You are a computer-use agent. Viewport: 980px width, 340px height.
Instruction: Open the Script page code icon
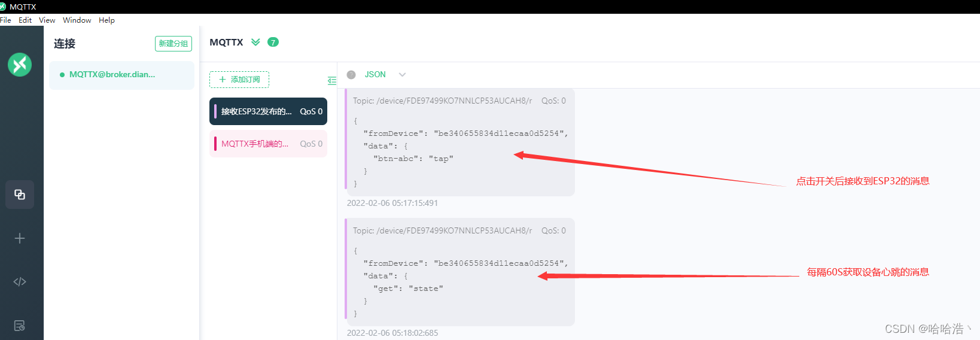coord(20,282)
